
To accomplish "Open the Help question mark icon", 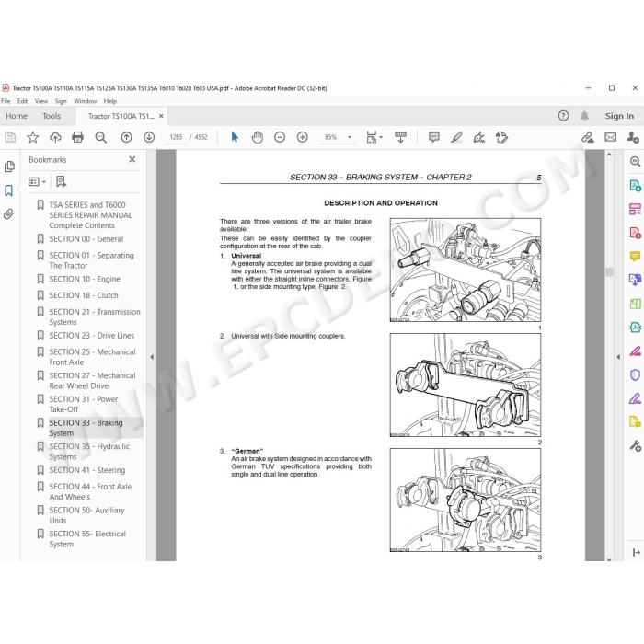I will 563,116.
